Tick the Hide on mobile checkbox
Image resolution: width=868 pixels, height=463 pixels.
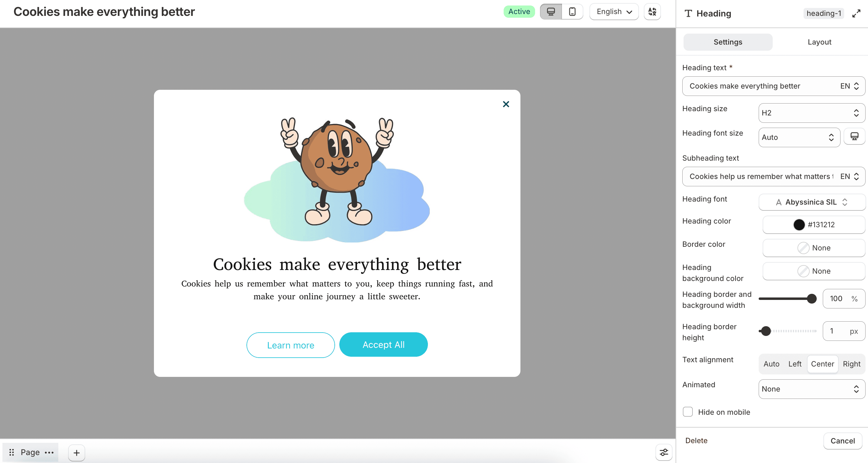pyautogui.click(x=687, y=412)
